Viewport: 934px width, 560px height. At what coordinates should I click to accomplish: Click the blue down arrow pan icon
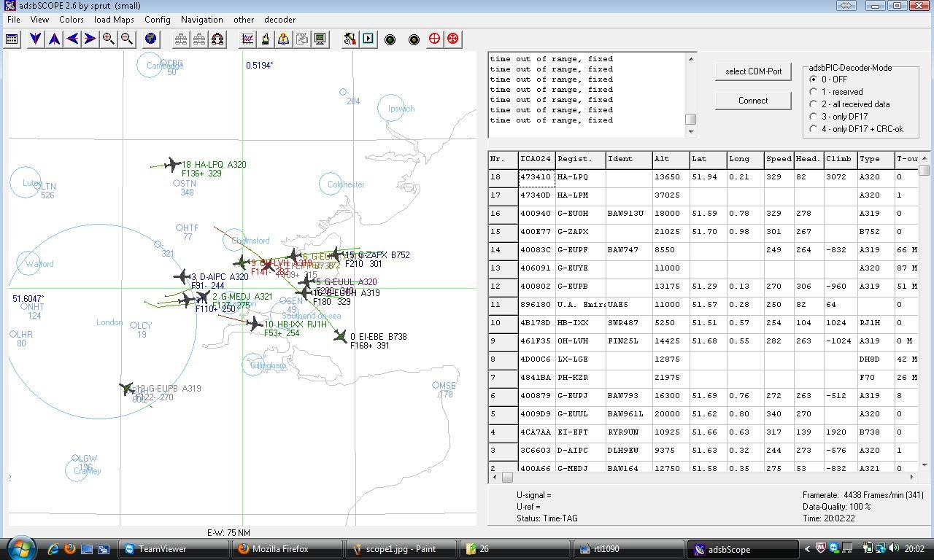35,39
